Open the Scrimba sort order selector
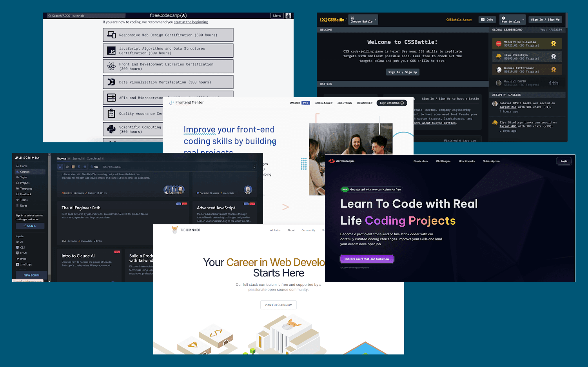The height and width of the screenshot is (367, 588). click(254, 167)
